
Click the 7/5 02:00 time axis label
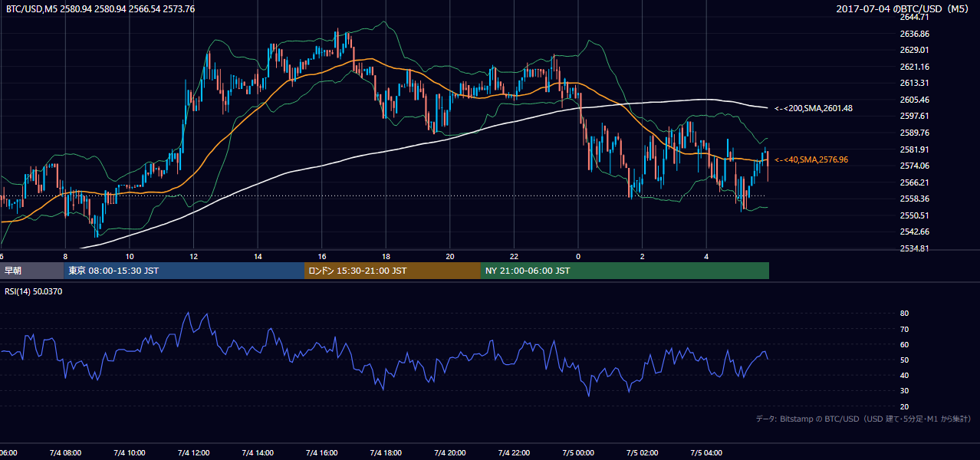click(x=643, y=453)
